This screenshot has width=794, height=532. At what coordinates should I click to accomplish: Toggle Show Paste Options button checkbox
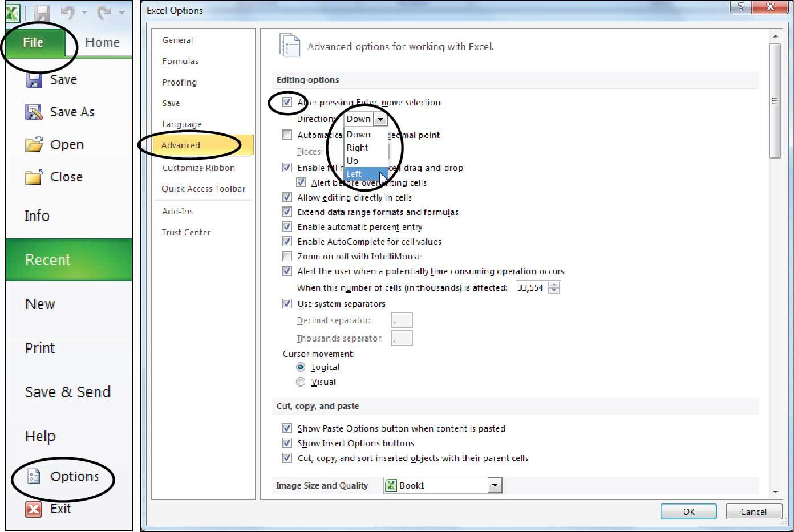(x=287, y=428)
